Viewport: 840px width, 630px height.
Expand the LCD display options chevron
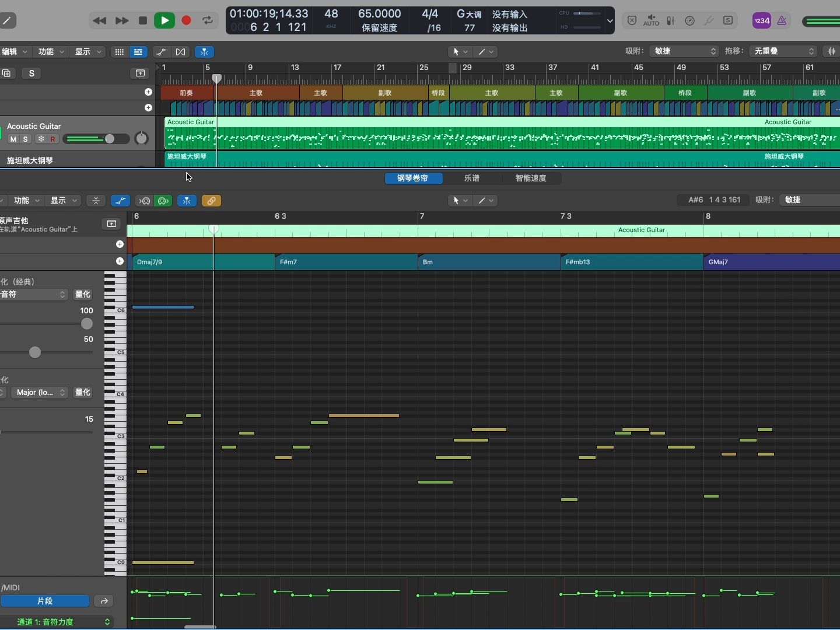[x=610, y=20]
